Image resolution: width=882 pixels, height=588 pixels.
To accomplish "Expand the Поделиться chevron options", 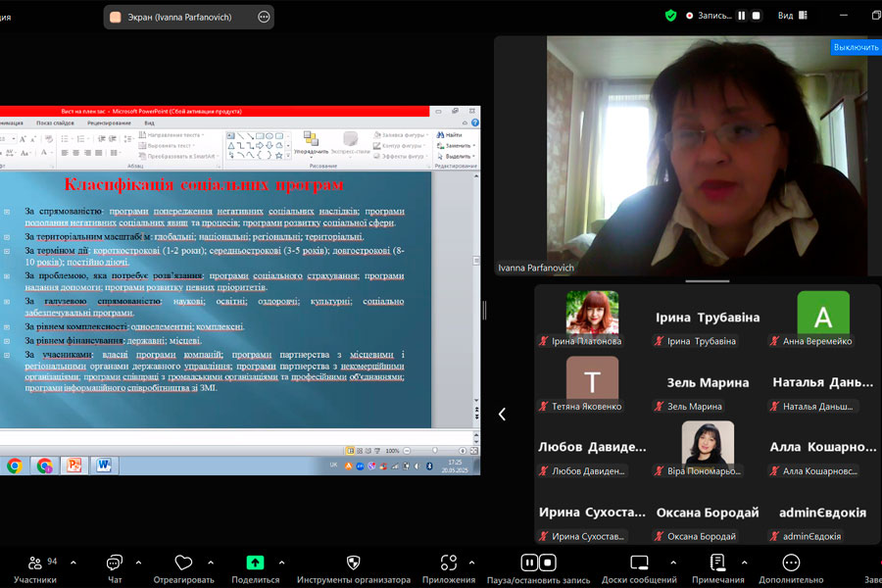I will click(x=281, y=563).
